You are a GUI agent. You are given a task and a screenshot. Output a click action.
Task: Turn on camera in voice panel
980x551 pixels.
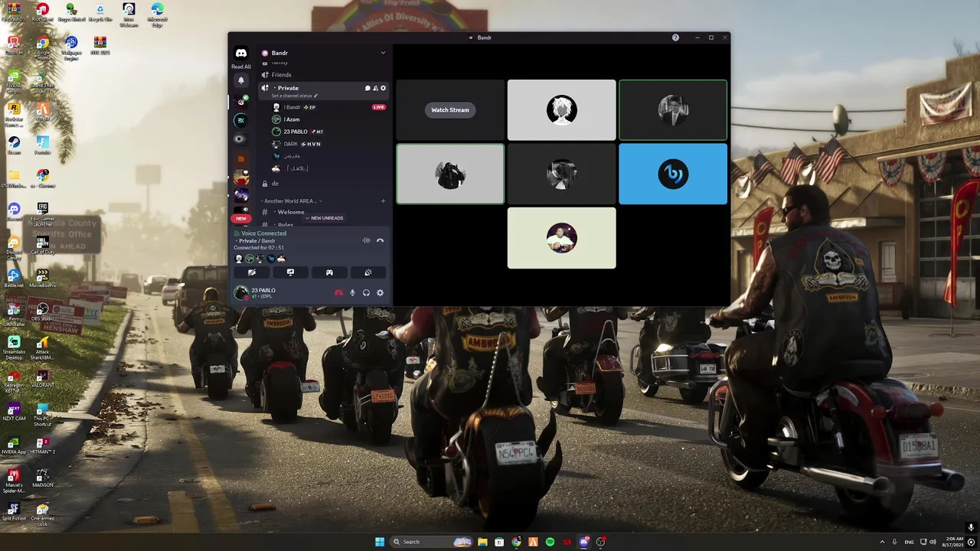tap(251, 272)
